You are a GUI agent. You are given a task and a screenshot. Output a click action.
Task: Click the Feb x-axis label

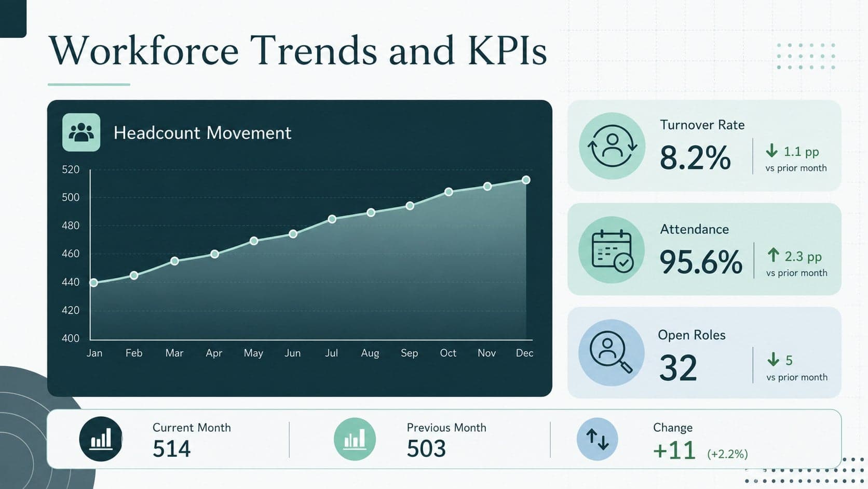click(x=134, y=353)
